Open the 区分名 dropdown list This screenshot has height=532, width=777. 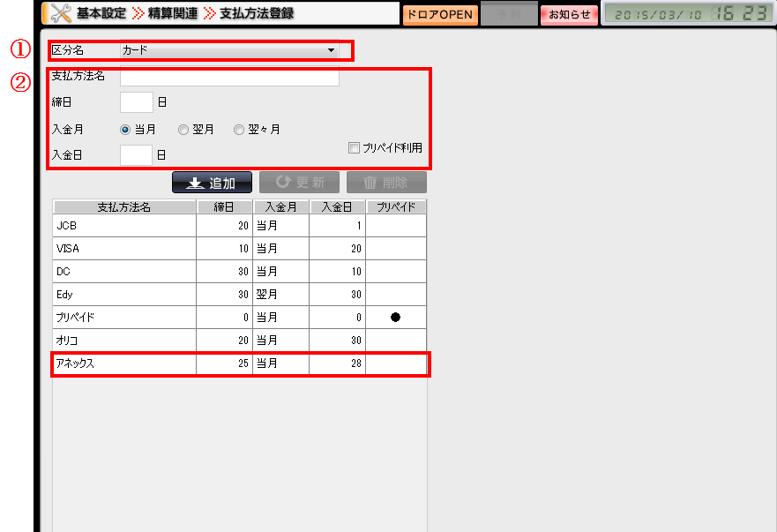coord(229,50)
